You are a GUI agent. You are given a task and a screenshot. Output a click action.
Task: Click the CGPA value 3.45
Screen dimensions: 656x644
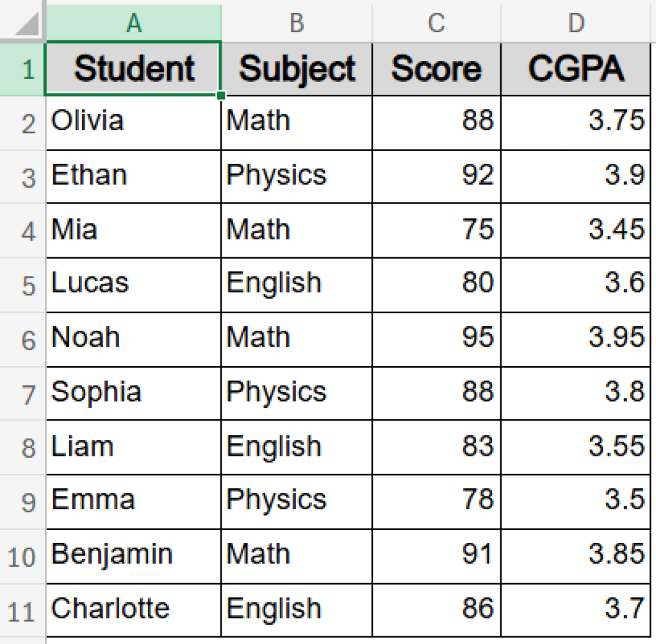(x=576, y=230)
